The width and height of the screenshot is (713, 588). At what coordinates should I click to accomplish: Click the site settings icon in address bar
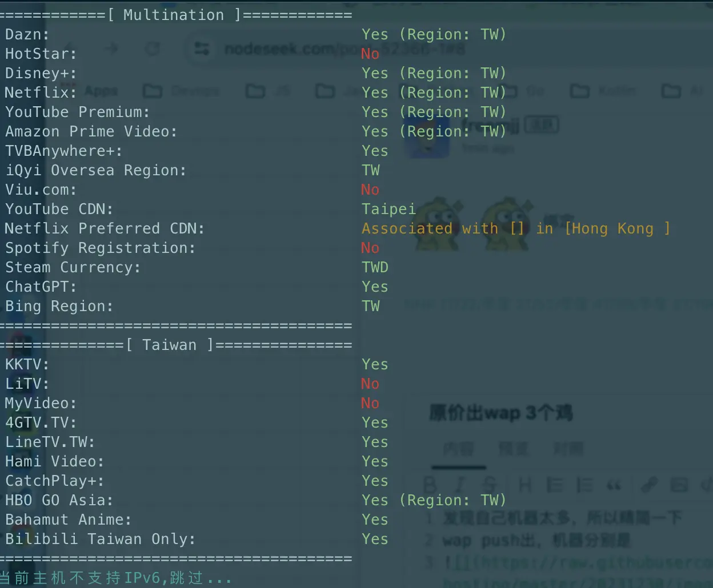(x=202, y=49)
